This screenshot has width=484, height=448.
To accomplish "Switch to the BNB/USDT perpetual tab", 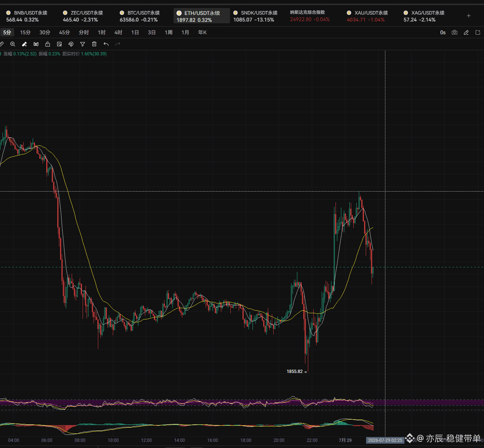I will pos(27,16).
